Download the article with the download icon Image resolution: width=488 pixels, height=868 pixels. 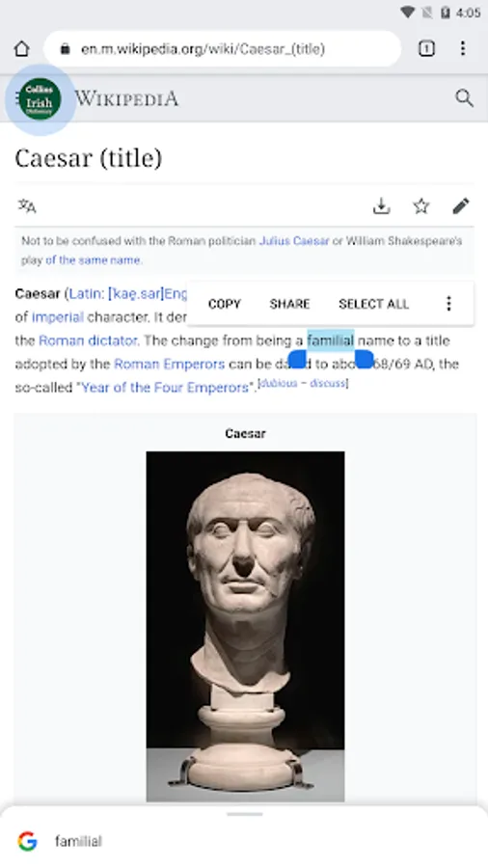click(x=381, y=206)
